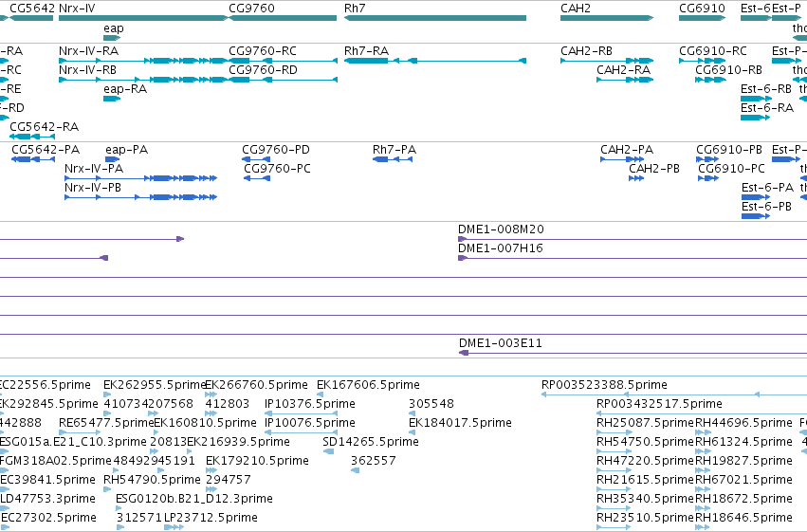Screen dimensions: 807x532
Task: Click the EK179210.5prime EST glyph
Action: (x=211, y=470)
